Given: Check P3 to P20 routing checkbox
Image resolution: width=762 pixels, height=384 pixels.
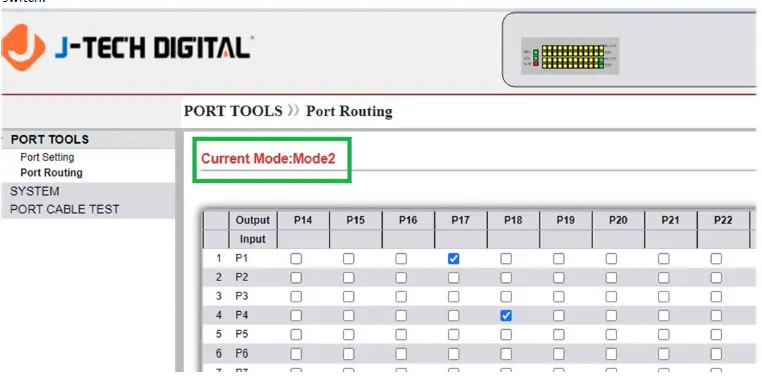Looking at the screenshot, I should [x=611, y=297].
